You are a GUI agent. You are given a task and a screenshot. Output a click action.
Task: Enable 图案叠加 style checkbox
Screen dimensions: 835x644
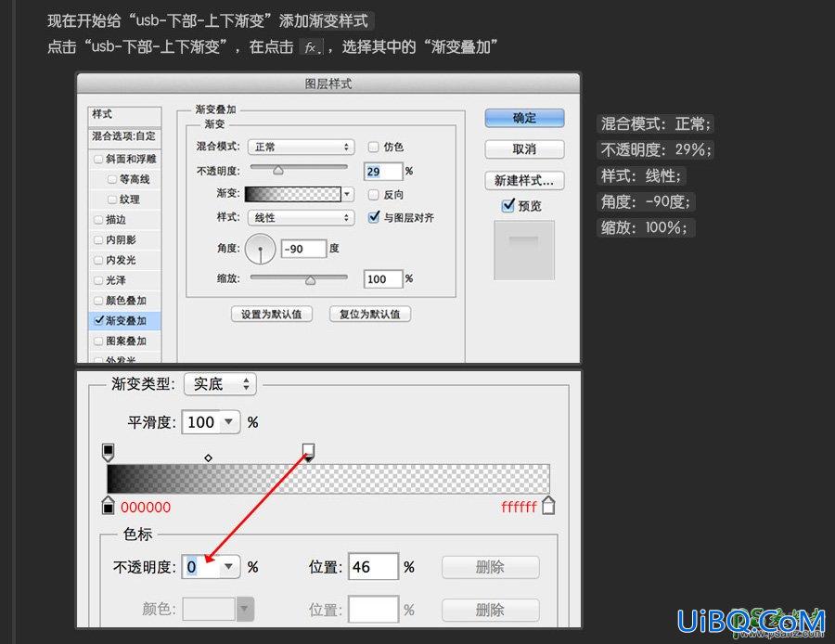(x=98, y=341)
